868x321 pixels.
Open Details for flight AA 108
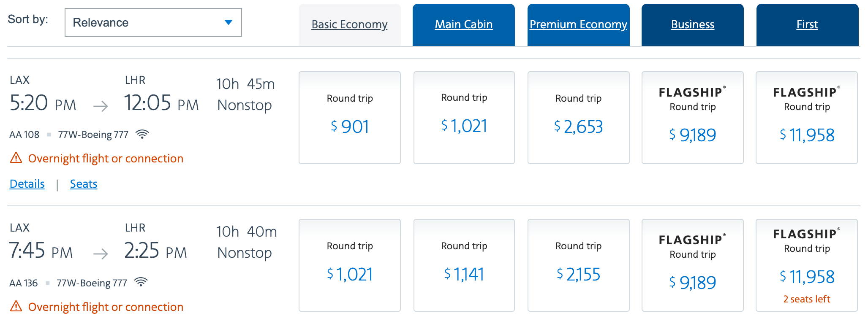point(27,184)
